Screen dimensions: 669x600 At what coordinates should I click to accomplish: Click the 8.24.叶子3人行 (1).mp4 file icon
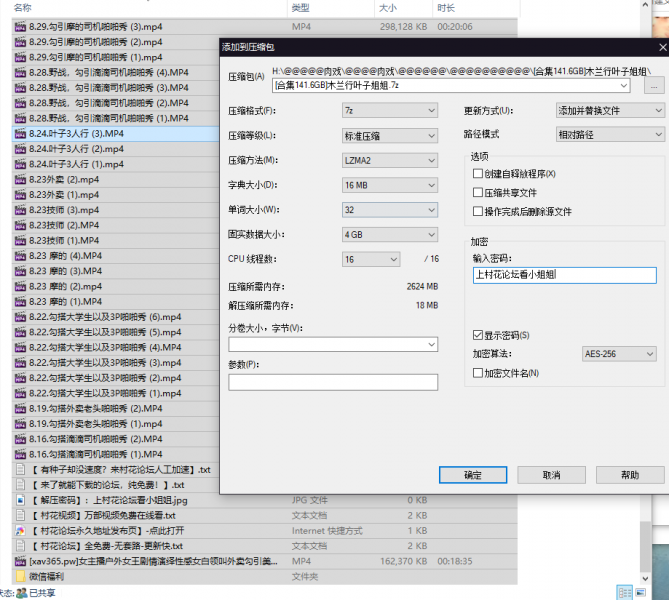[x=21, y=164]
